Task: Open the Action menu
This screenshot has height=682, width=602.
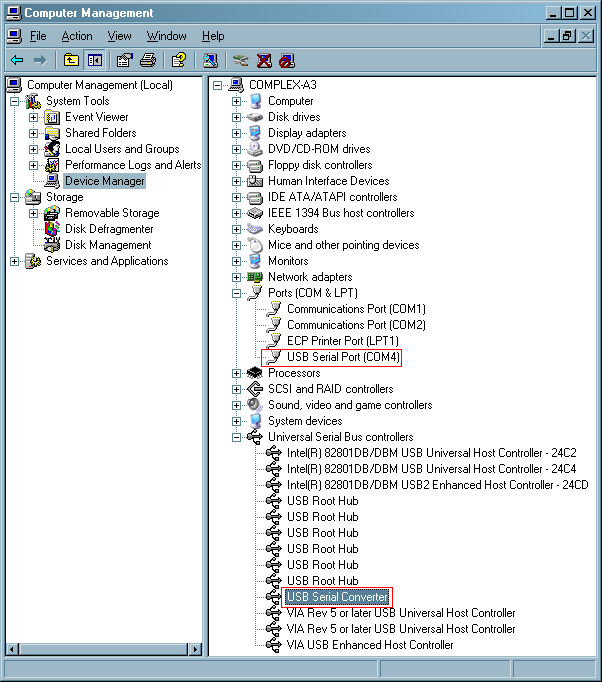Action: (77, 36)
